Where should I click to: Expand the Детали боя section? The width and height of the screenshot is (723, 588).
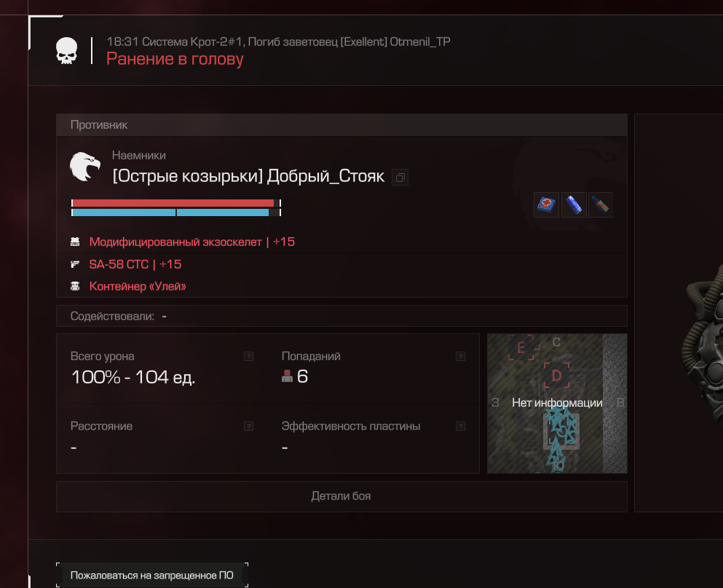click(341, 496)
